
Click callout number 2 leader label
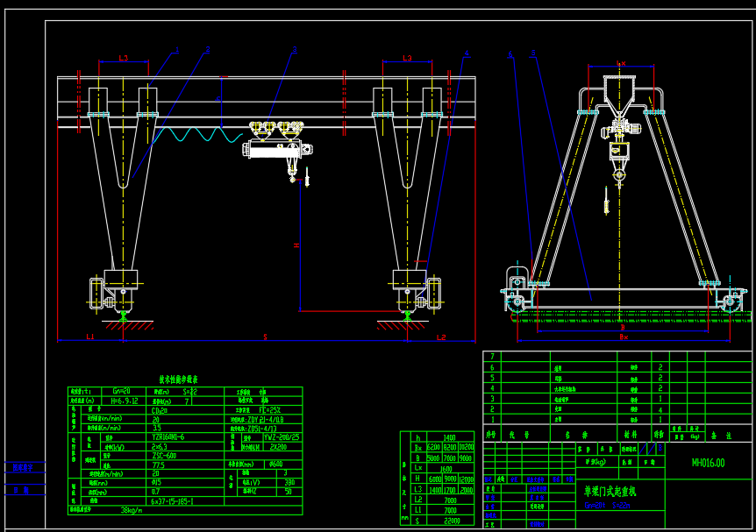[x=208, y=50]
